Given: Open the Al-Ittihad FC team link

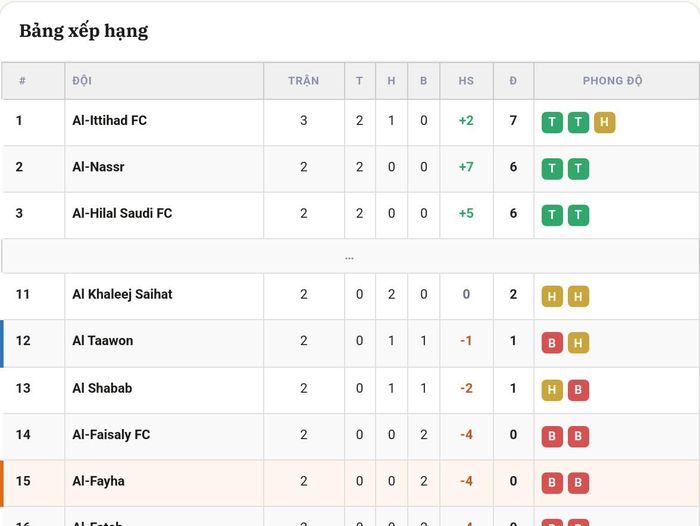Looking at the screenshot, I should click(109, 121).
